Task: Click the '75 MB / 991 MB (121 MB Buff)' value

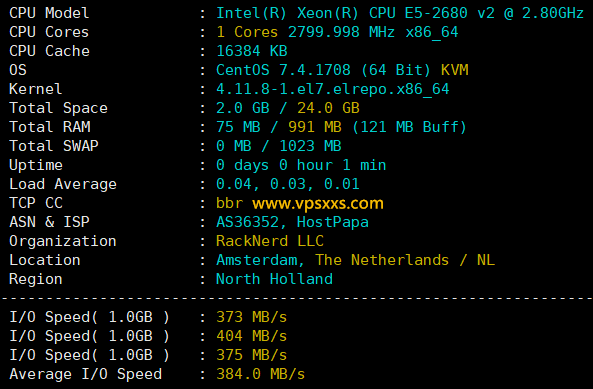Action: (342, 127)
